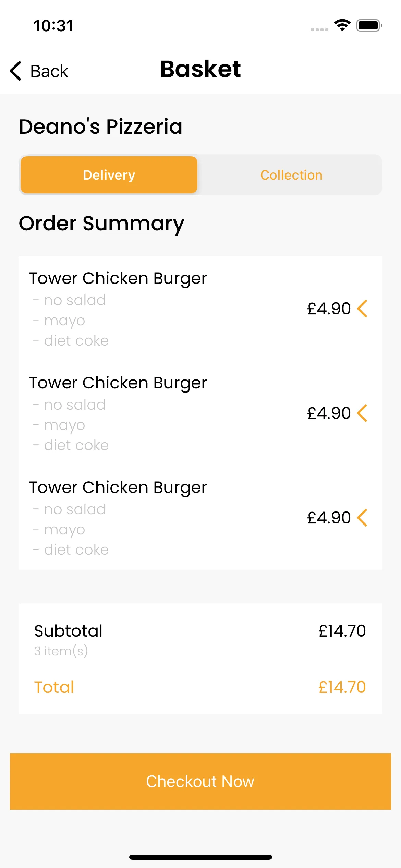Tap the third Tower Chicken Burger title
Image resolution: width=401 pixels, height=868 pixels.
(x=118, y=487)
